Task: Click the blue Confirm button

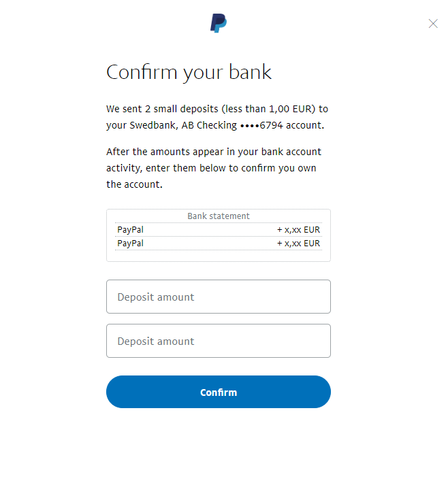Action: 219,392
